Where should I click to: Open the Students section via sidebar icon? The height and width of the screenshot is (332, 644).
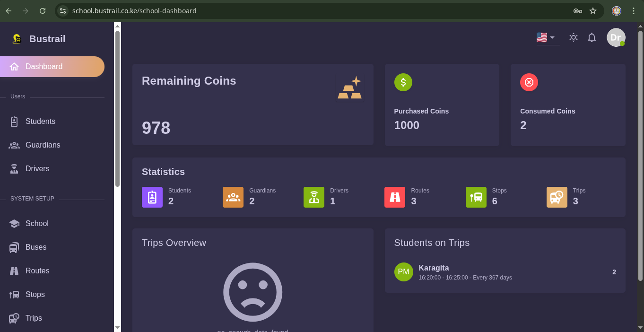tap(15, 121)
